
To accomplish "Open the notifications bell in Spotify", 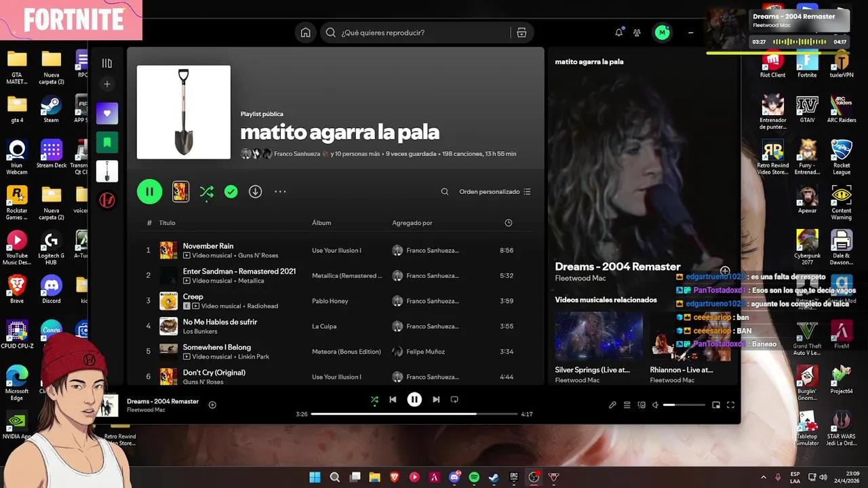I will coord(618,33).
